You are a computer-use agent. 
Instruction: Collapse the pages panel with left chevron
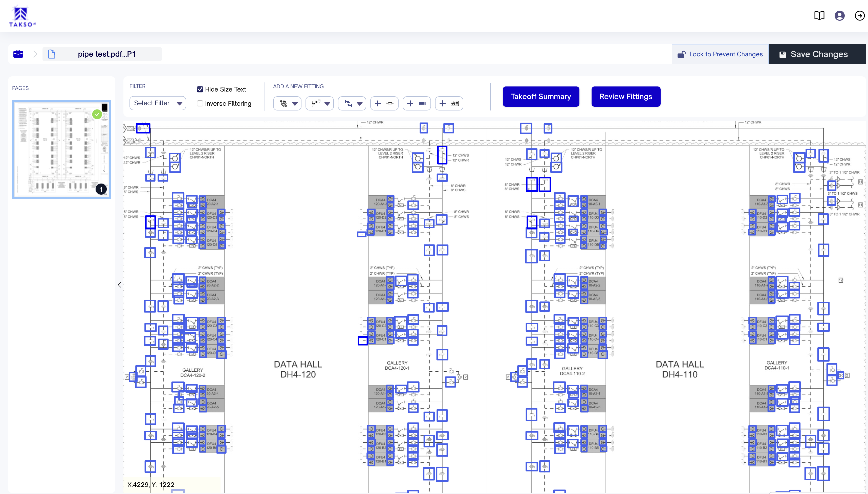pos(119,285)
